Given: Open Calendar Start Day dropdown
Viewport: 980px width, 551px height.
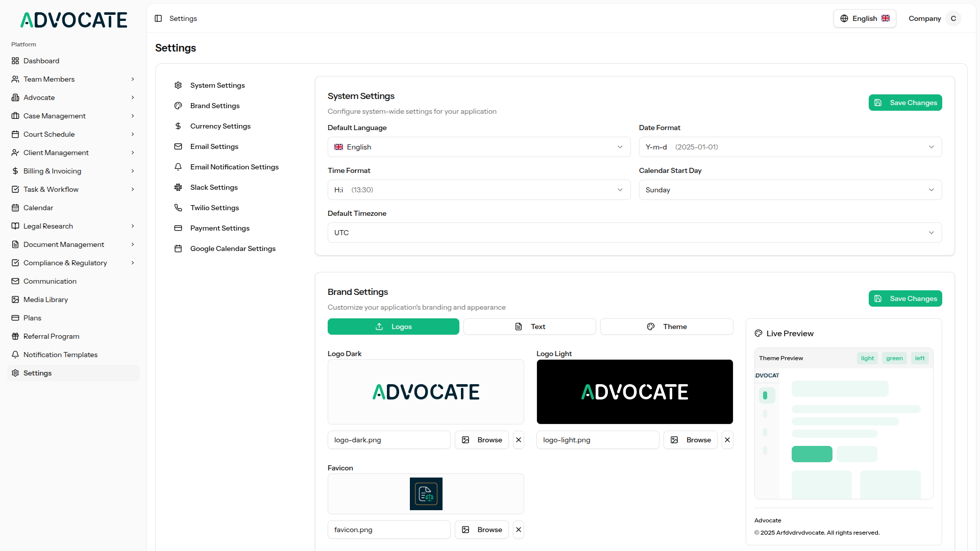Looking at the screenshot, I should pos(790,190).
